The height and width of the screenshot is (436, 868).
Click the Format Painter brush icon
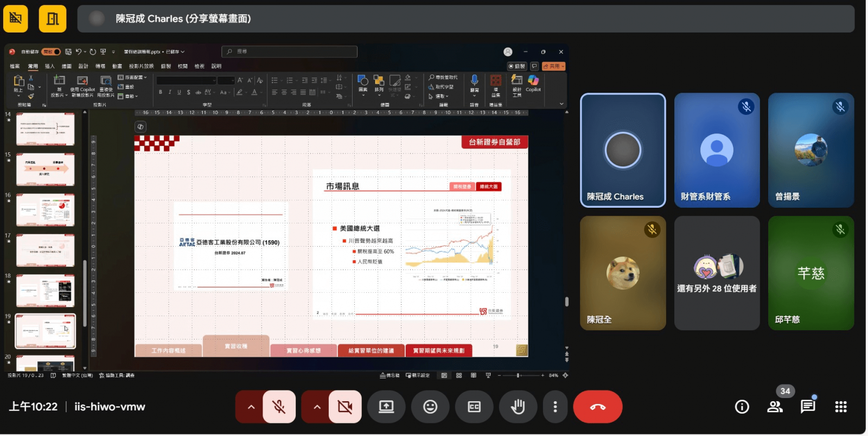[x=31, y=96]
